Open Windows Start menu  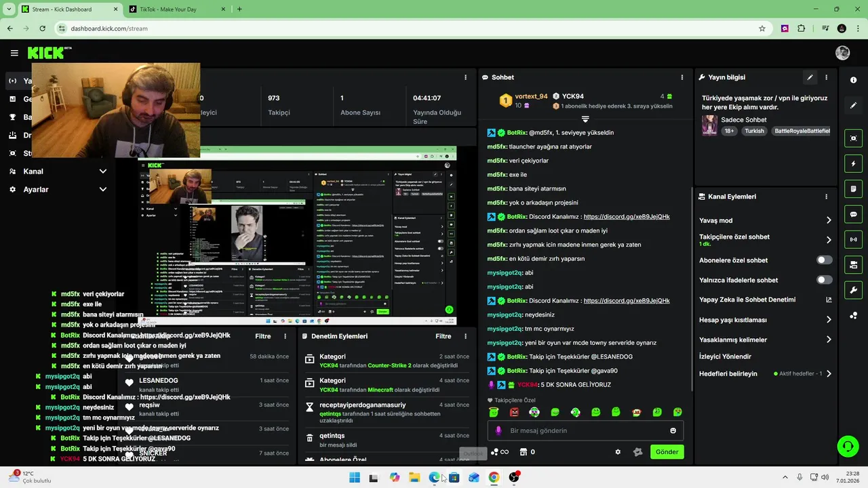(x=354, y=477)
